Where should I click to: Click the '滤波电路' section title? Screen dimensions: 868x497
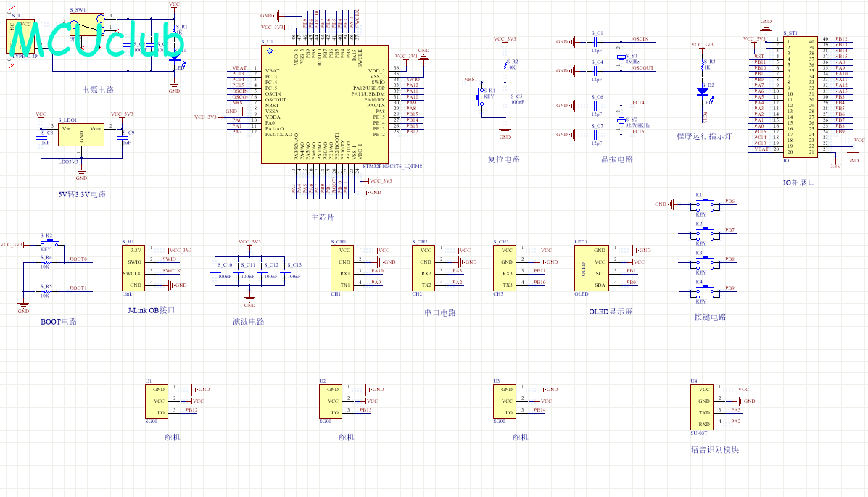point(249,322)
